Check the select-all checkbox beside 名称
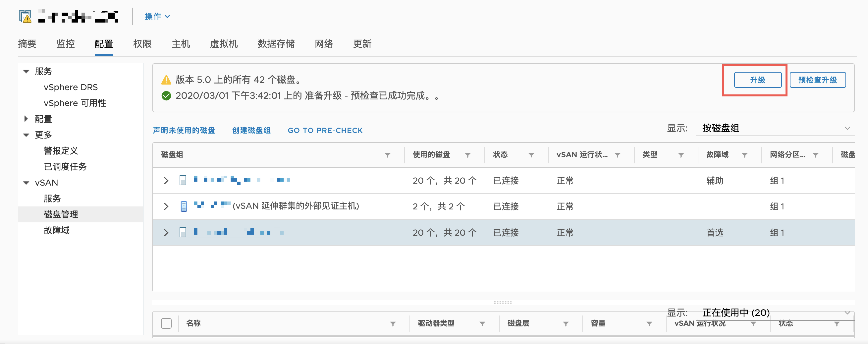This screenshot has width=868, height=344. point(166,323)
